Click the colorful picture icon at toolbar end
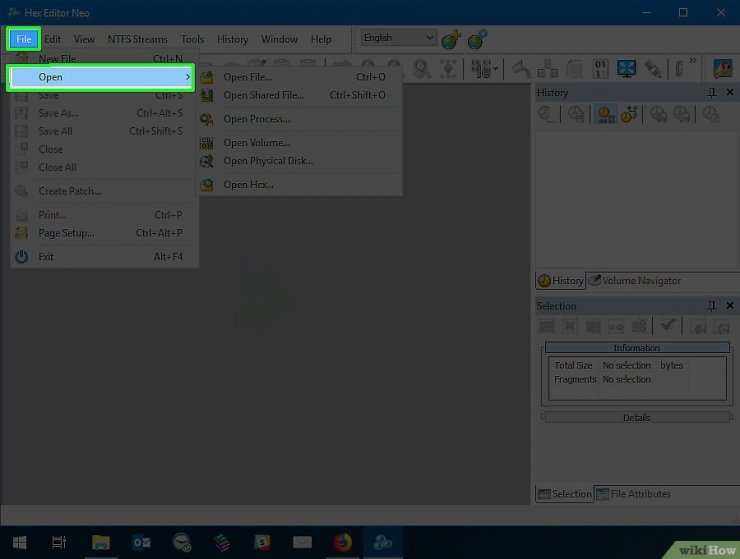 click(x=723, y=69)
